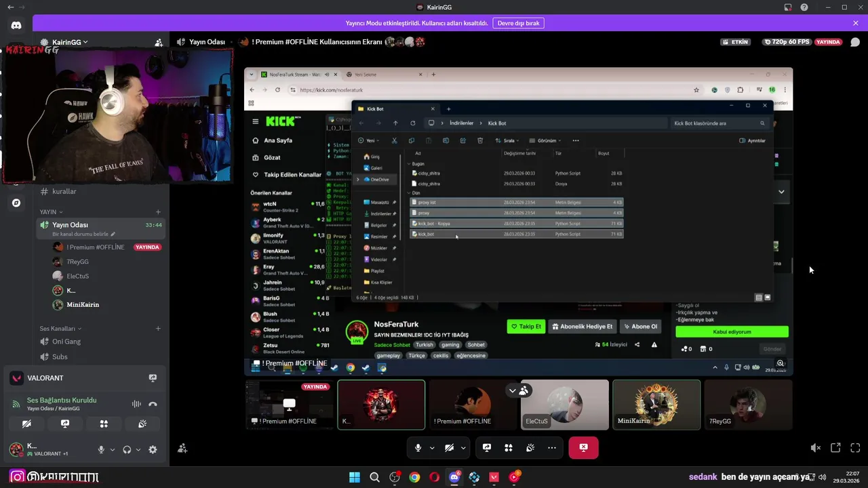Select the EleCtuS participant tile
This screenshot has height=488, width=868.
coord(565,405)
